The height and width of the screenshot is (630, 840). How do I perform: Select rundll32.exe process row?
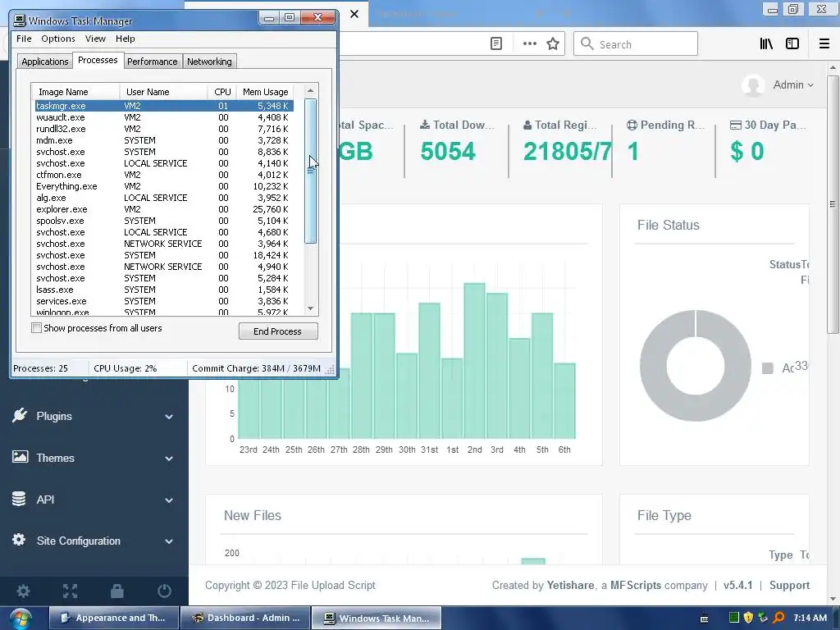pyautogui.click(x=164, y=129)
